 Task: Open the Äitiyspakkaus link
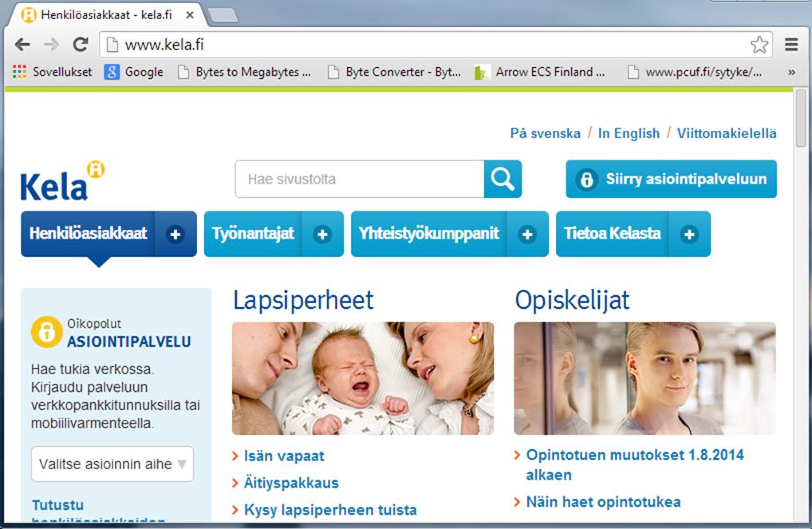click(291, 483)
